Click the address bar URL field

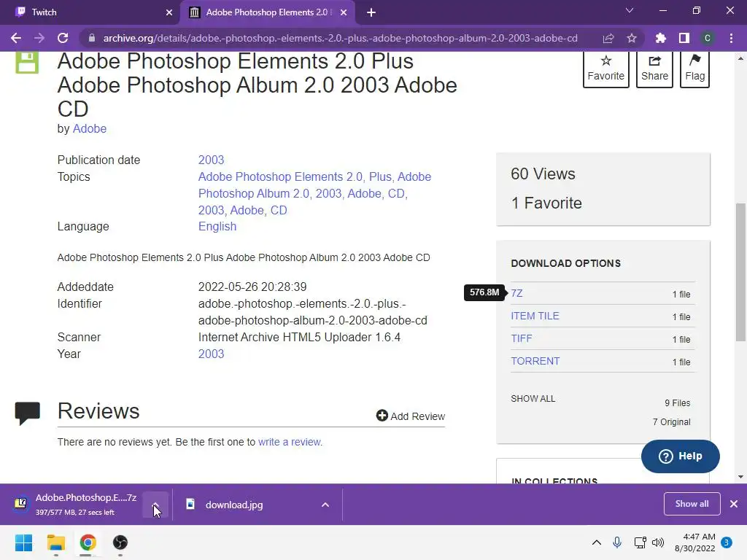340,38
